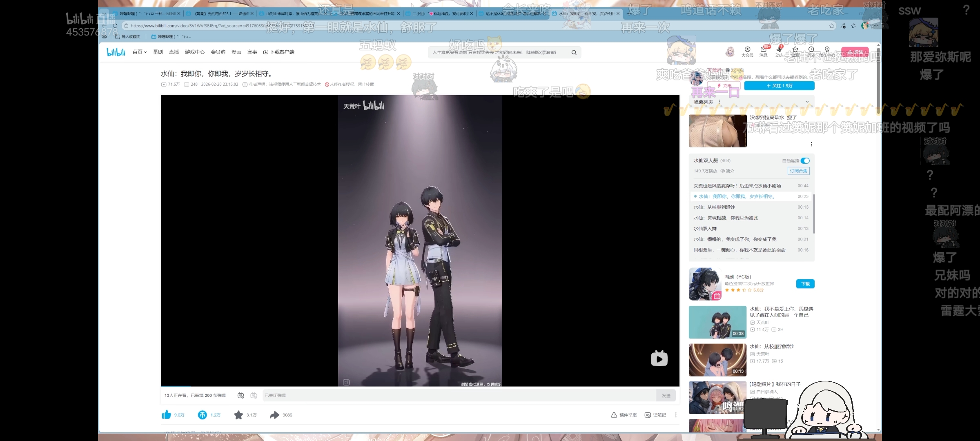Click the danmaku settings icon
980x441 pixels.
tap(254, 395)
